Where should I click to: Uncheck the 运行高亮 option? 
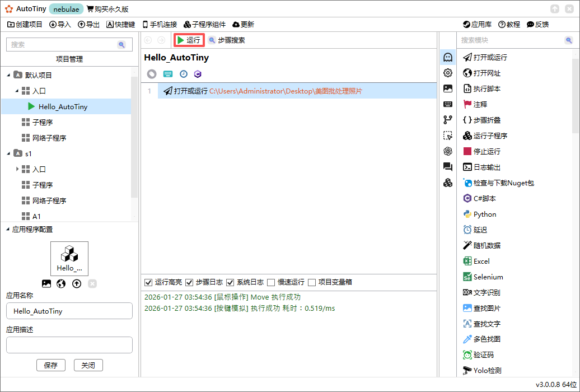tap(147, 282)
